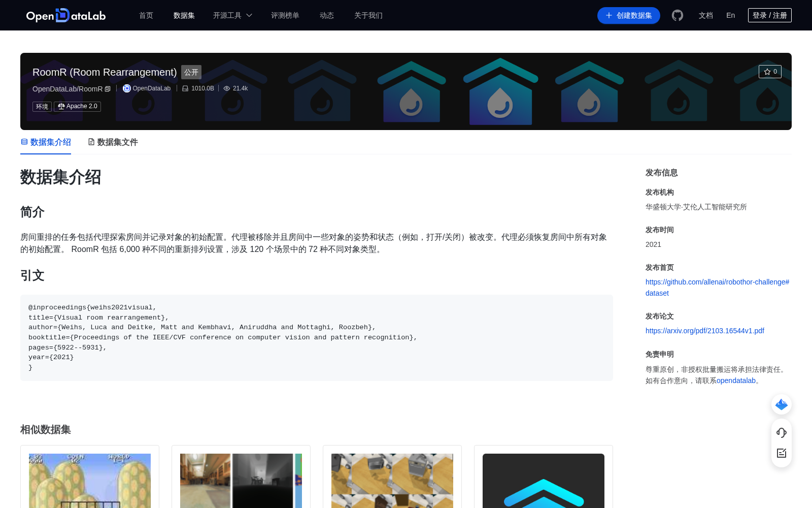Image resolution: width=812 pixels, height=508 pixels.
Task: Click 登录 / 注册 button
Action: tap(770, 15)
